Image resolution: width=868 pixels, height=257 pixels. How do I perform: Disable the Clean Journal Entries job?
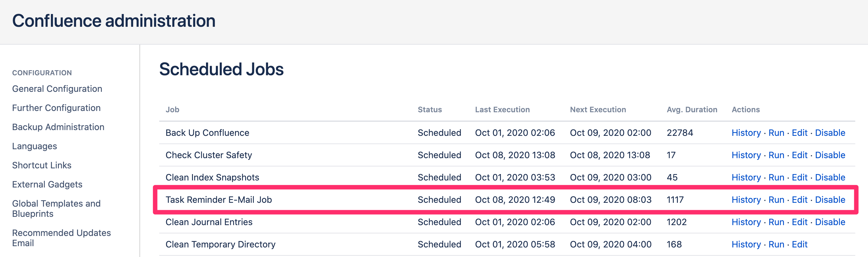click(830, 222)
